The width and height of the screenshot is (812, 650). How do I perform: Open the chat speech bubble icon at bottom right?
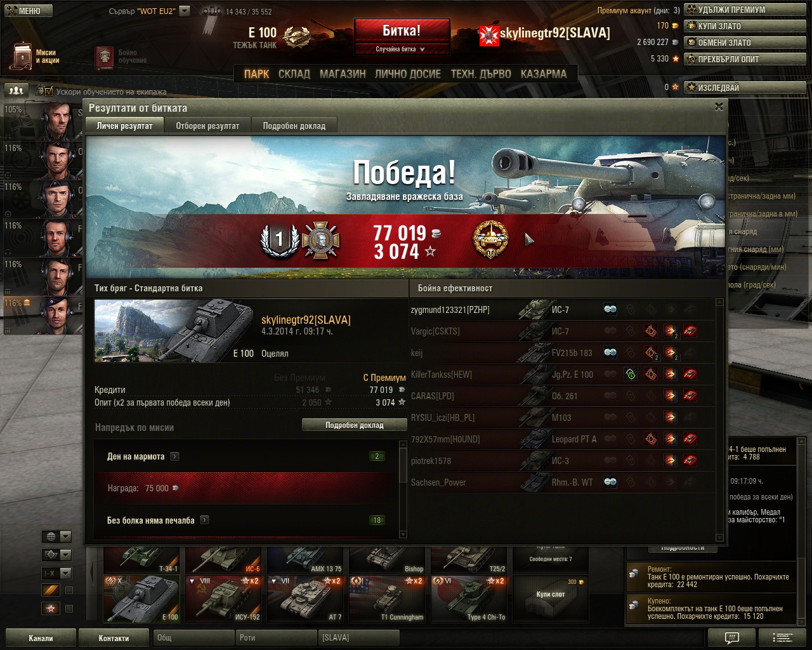[x=731, y=637]
